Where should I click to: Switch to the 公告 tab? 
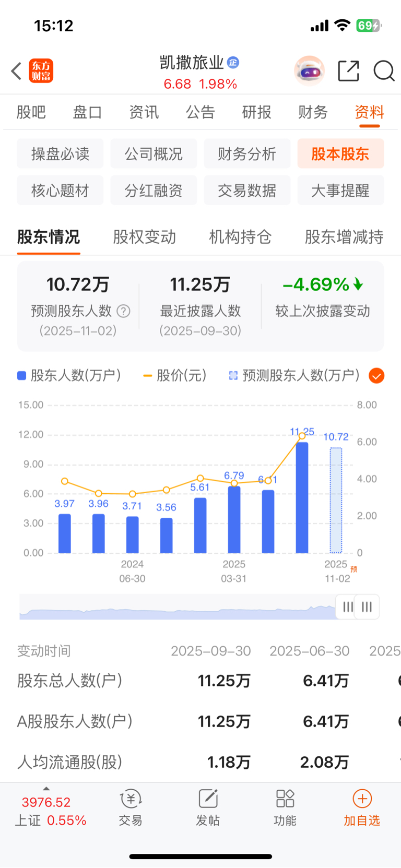pyautogui.click(x=200, y=112)
